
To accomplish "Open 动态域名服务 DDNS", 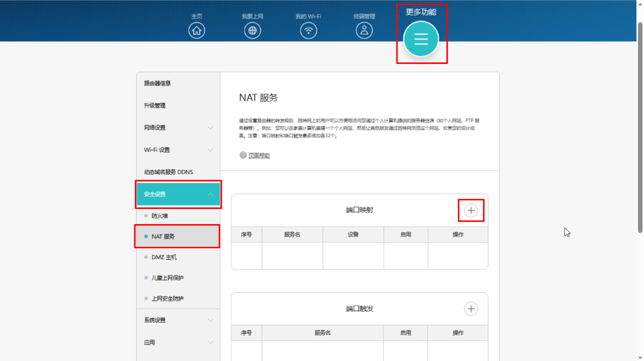I will tap(178, 172).
